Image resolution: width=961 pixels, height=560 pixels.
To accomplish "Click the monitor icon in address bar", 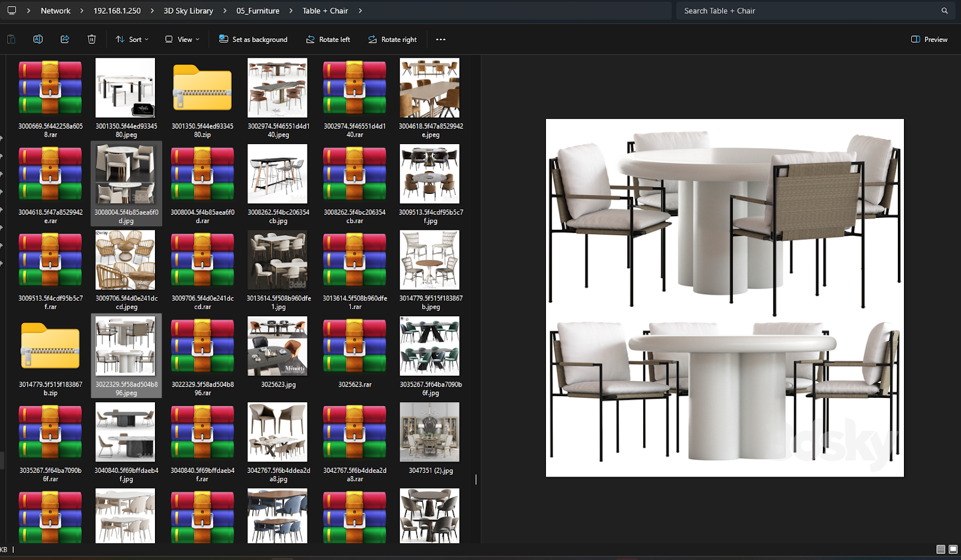I will tap(11, 11).
